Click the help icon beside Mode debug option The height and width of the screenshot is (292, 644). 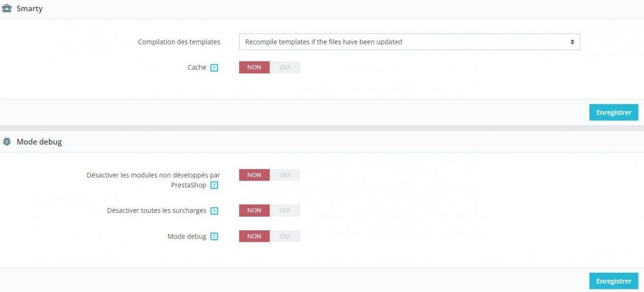[214, 237]
